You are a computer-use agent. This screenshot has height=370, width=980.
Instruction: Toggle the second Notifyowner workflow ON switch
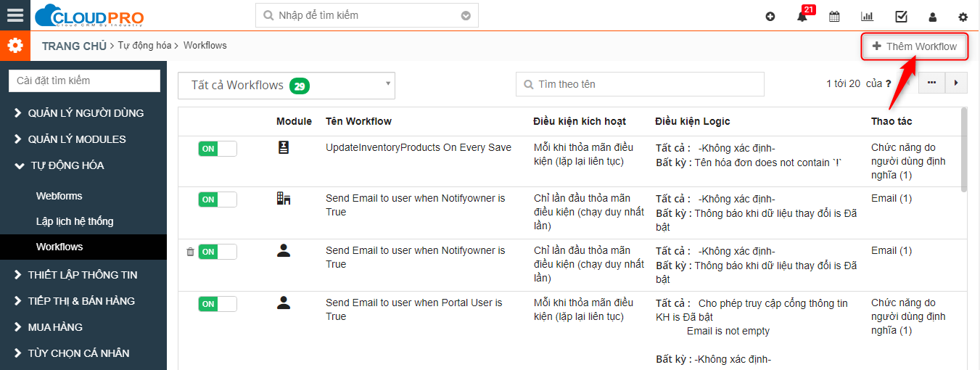217,252
